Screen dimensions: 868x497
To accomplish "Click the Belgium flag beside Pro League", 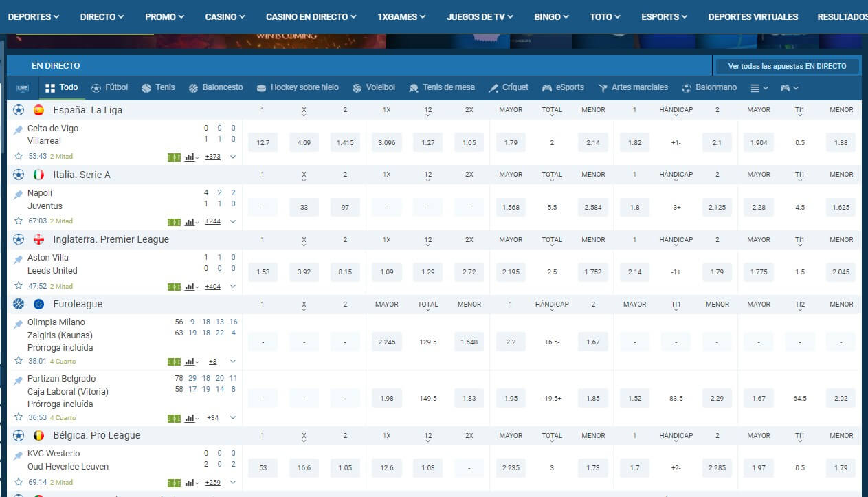I will (x=38, y=435).
